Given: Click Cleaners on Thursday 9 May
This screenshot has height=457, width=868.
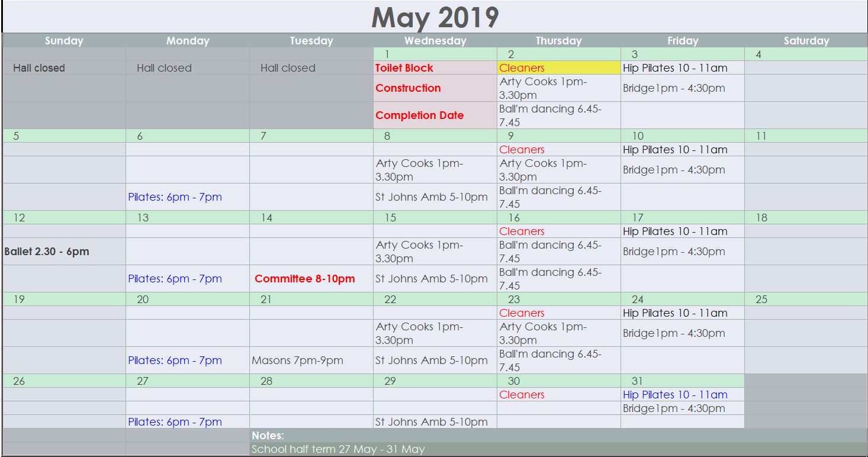Looking at the screenshot, I should point(522,150).
